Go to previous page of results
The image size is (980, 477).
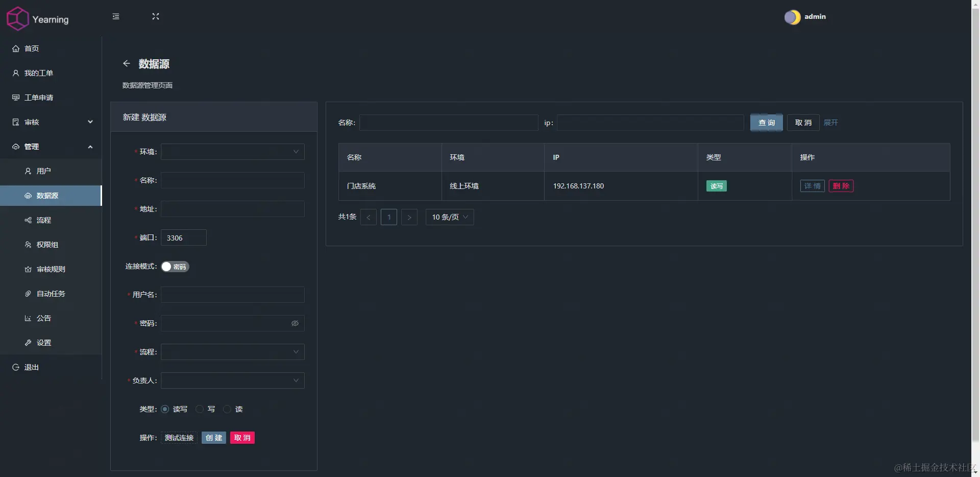[x=369, y=217]
